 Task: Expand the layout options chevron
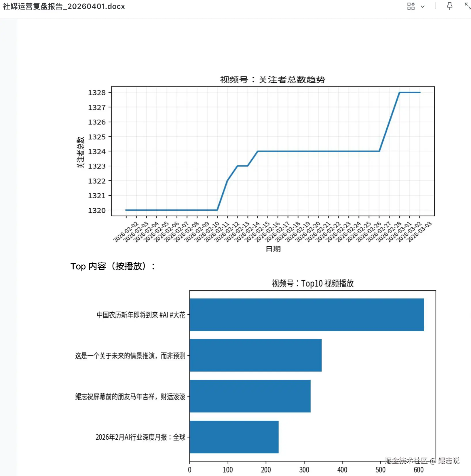[x=423, y=7]
